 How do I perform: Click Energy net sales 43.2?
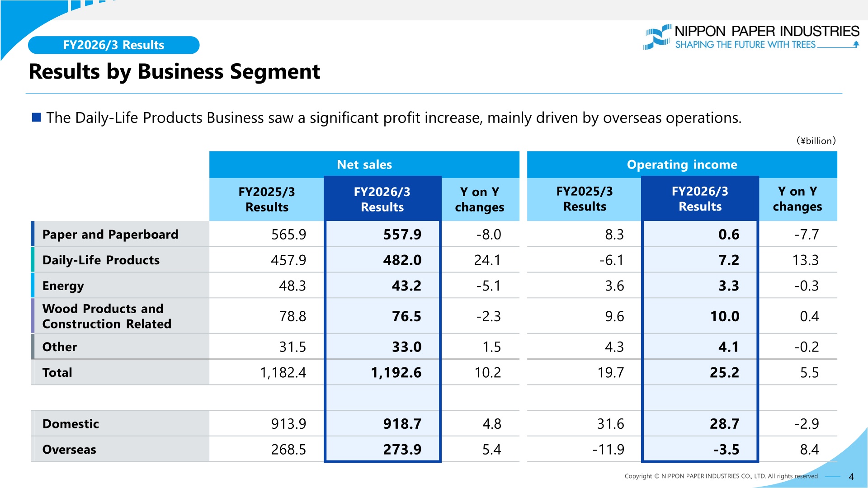pos(406,286)
